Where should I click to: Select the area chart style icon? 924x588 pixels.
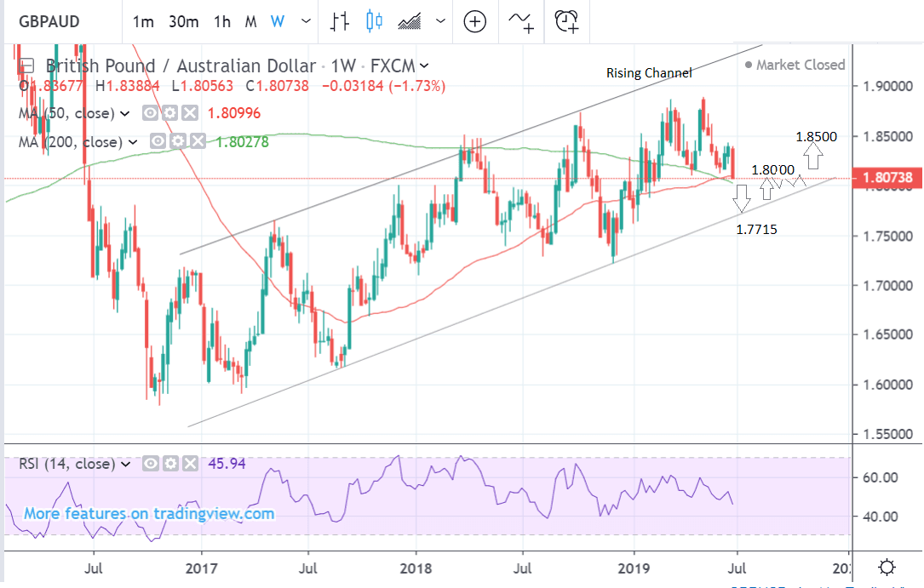click(408, 21)
